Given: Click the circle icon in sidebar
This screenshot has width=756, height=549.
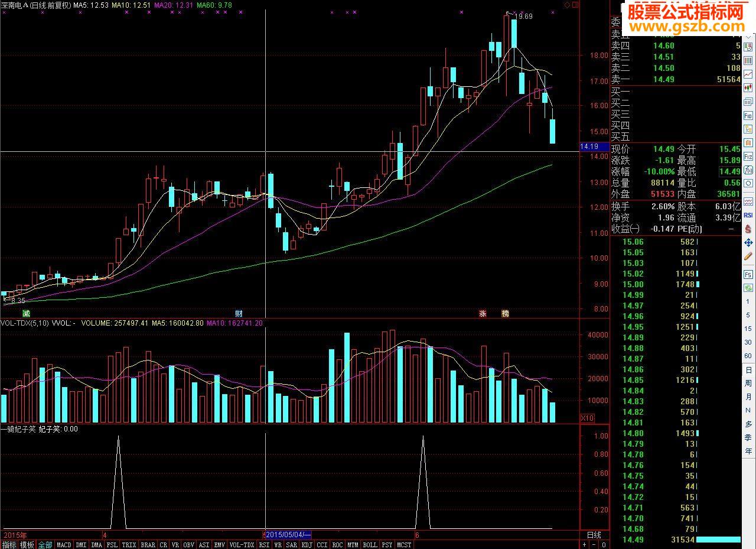Looking at the screenshot, I should [x=748, y=184].
